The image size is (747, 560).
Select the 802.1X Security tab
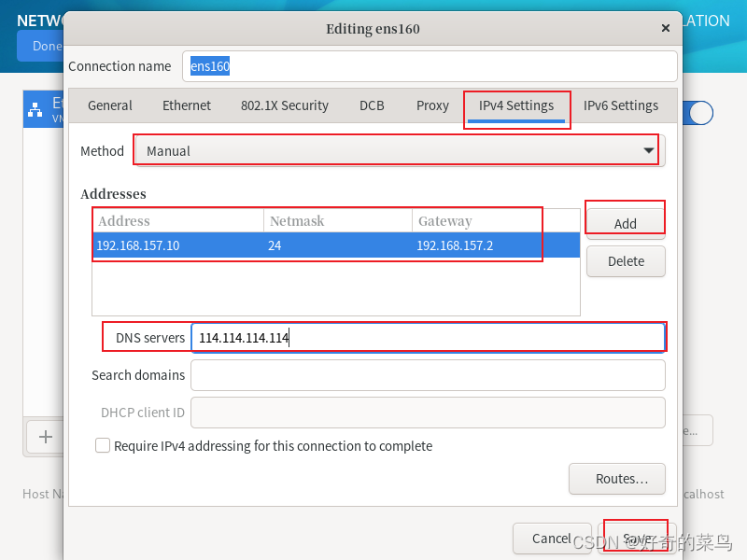tap(285, 105)
